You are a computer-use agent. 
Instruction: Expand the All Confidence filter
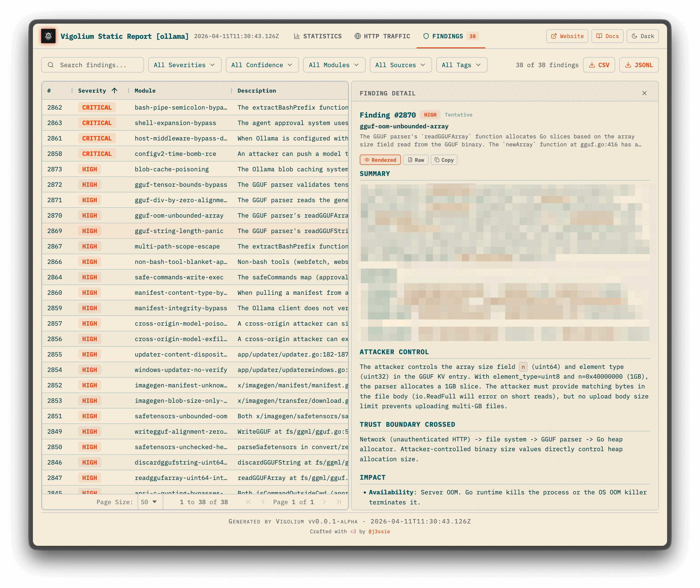tap(262, 65)
